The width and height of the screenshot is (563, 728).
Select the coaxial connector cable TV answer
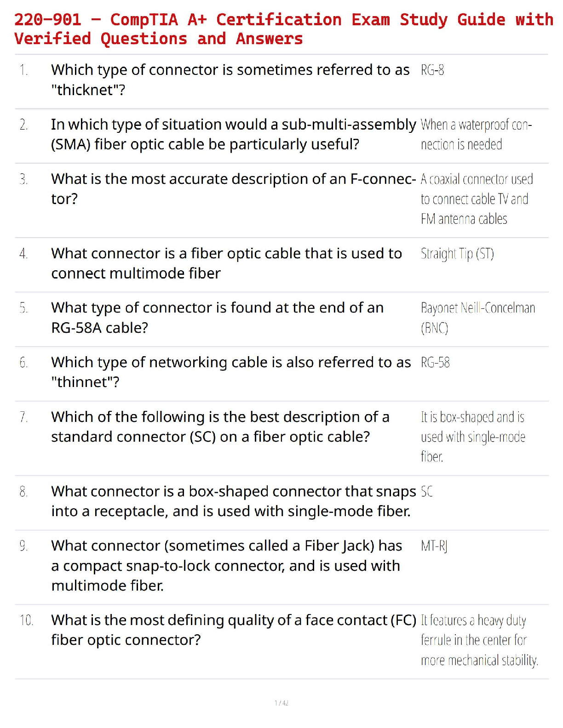pyautogui.click(x=476, y=199)
